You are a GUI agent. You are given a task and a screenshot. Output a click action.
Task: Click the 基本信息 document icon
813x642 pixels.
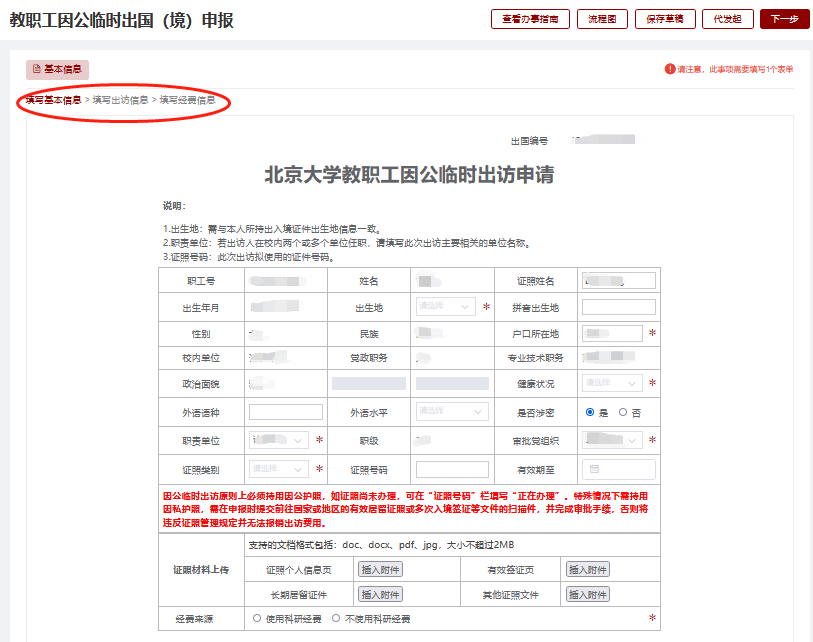37,70
